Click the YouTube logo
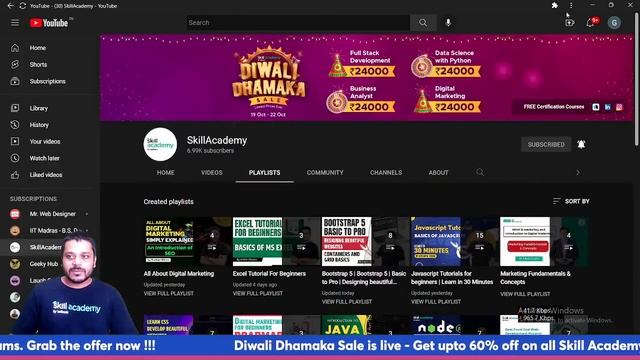This screenshot has height=360, width=640. click(x=49, y=23)
